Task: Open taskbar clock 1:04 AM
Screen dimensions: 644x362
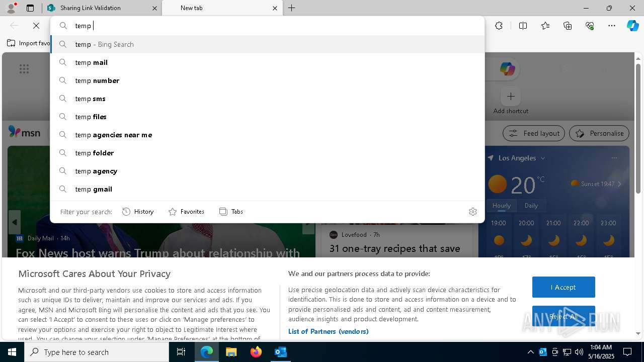Action: [x=601, y=352]
